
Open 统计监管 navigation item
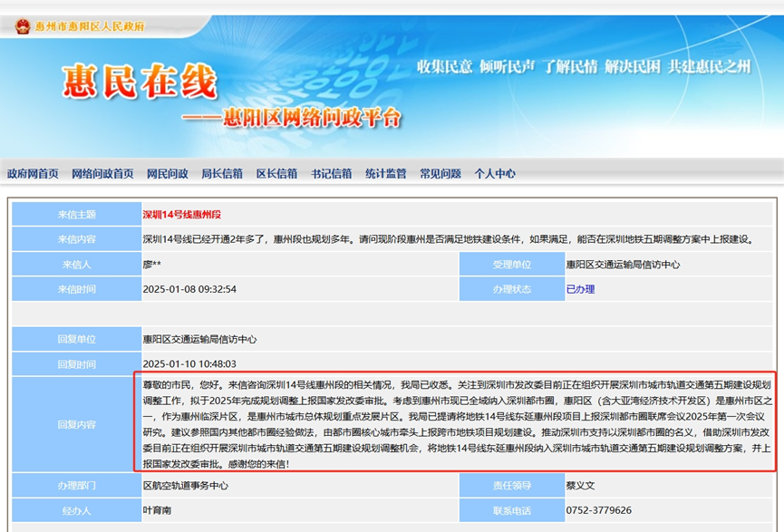pyautogui.click(x=385, y=173)
